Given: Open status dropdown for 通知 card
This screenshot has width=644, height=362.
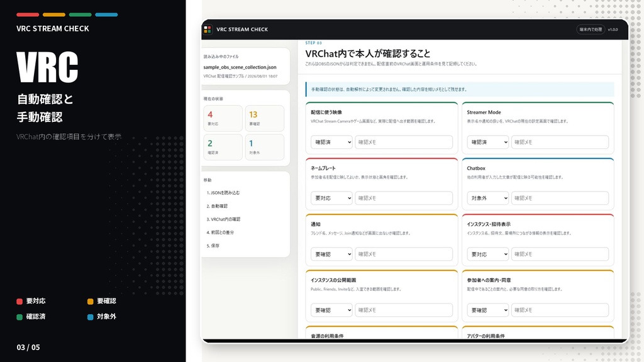Looking at the screenshot, I should pyautogui.click(x=331, y=254).
